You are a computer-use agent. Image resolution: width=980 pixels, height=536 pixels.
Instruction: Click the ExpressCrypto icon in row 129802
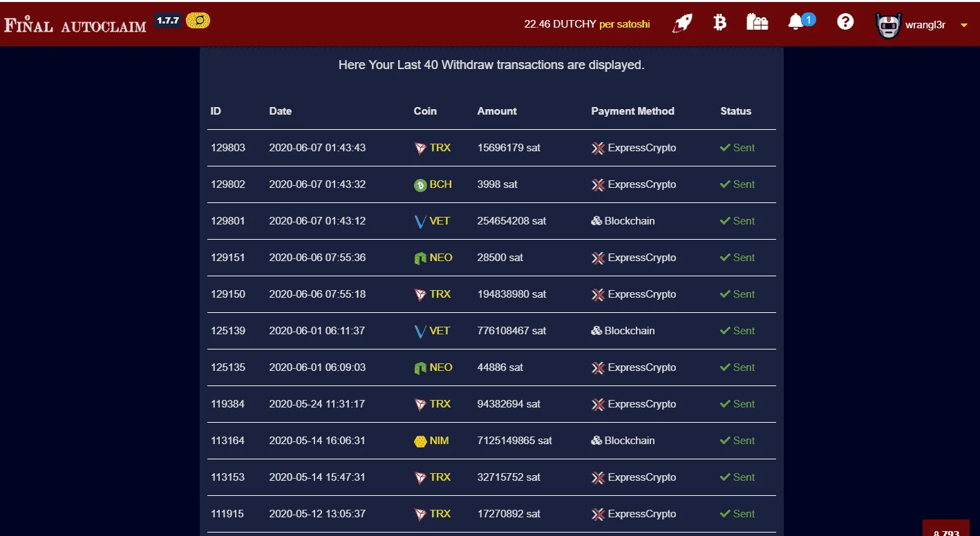(598, 185)
